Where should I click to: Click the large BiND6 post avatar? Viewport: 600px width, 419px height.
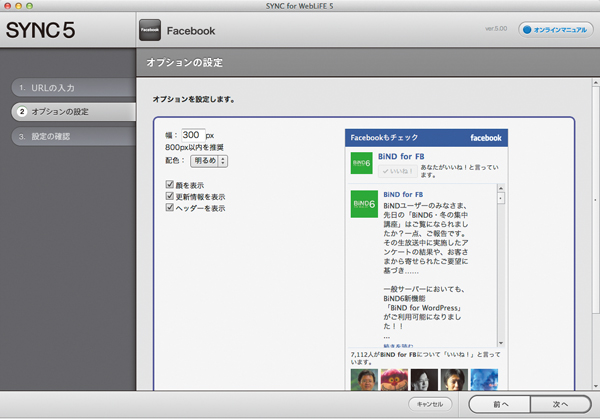(x=364, y=204)
